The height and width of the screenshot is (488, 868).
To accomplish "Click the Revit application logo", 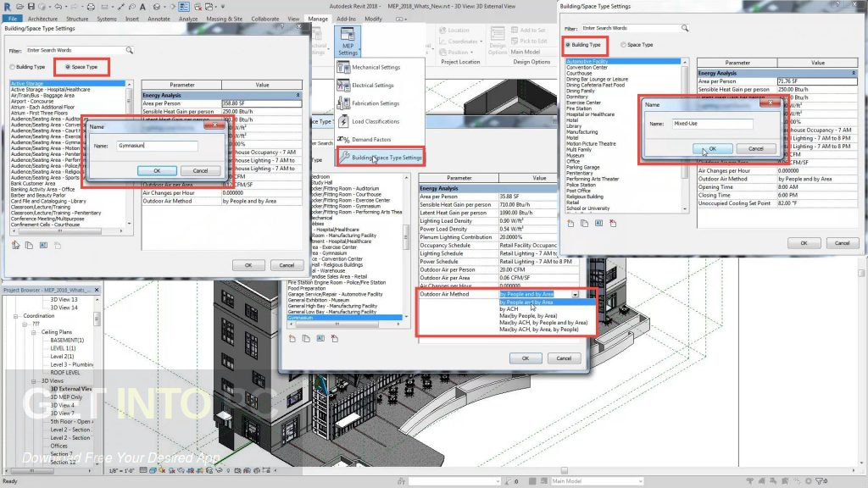I will (x=7, y=7).
